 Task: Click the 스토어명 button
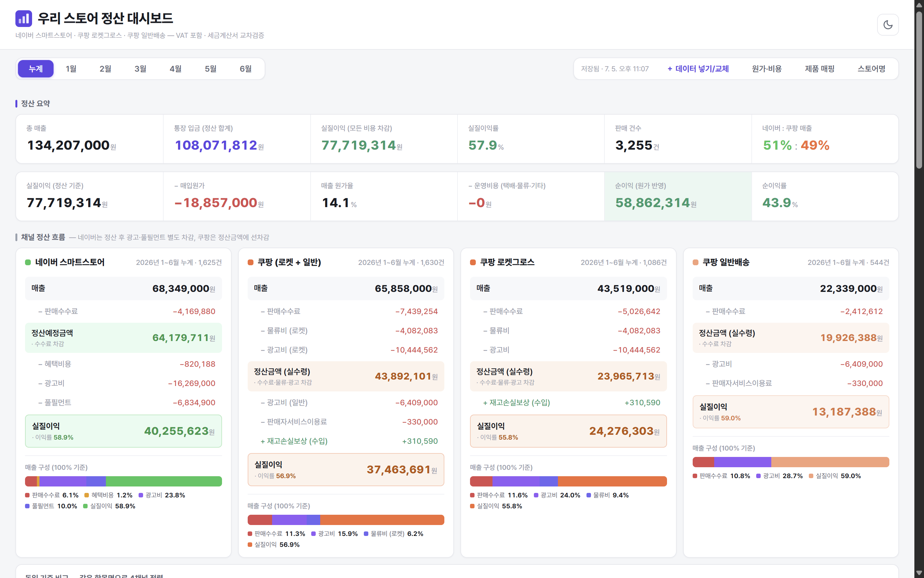click(x=872, y=69)
